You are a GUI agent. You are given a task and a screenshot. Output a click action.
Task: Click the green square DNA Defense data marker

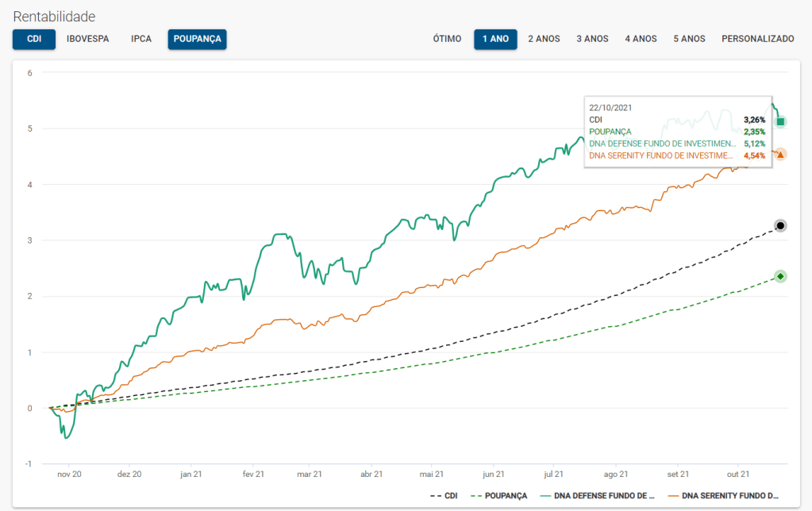click(x=780, y=121)
